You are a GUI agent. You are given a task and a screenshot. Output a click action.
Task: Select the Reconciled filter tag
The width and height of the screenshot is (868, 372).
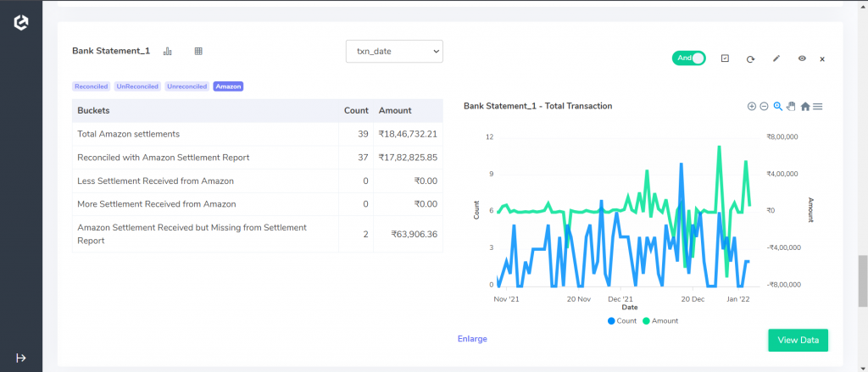92,86
